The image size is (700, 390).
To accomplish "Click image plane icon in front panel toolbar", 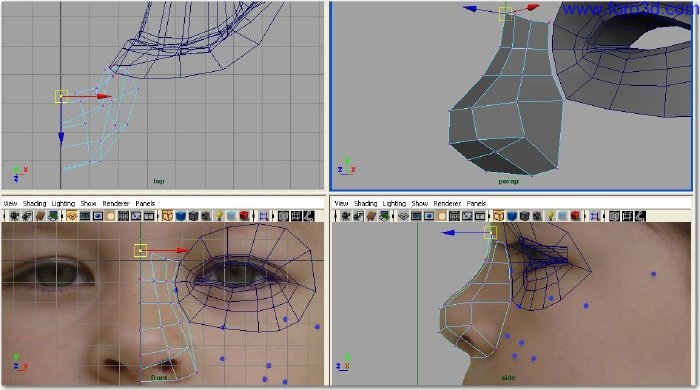I will point(53,216).
